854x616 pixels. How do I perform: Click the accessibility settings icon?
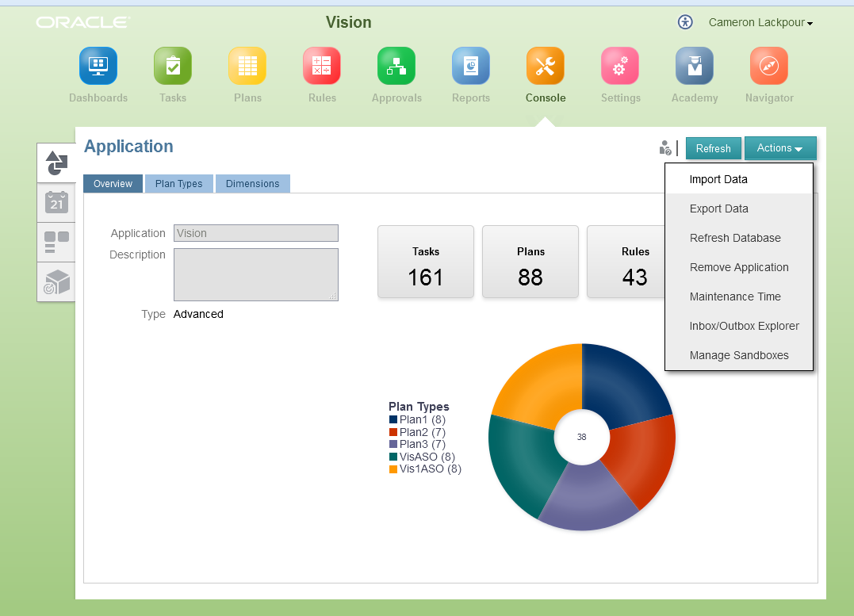pos(685,22)
